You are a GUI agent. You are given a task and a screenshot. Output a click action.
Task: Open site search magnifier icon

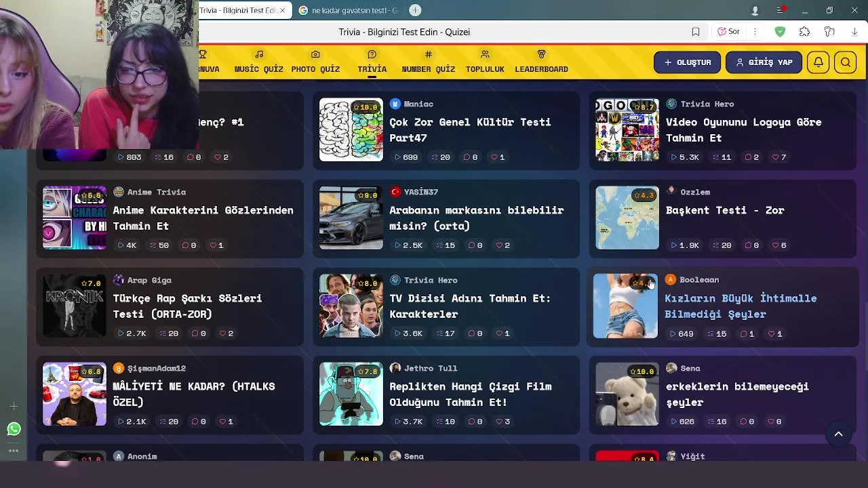pyautogui.click(x=846, y=62)
